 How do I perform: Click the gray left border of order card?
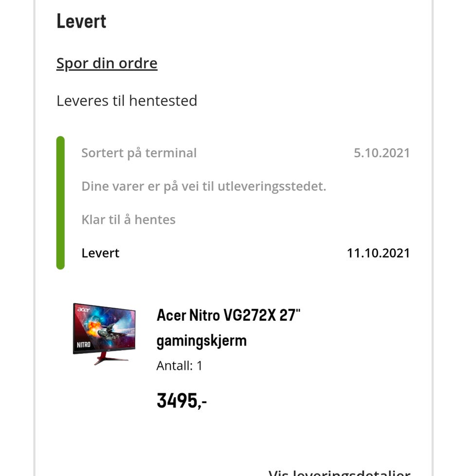point(35,238)
